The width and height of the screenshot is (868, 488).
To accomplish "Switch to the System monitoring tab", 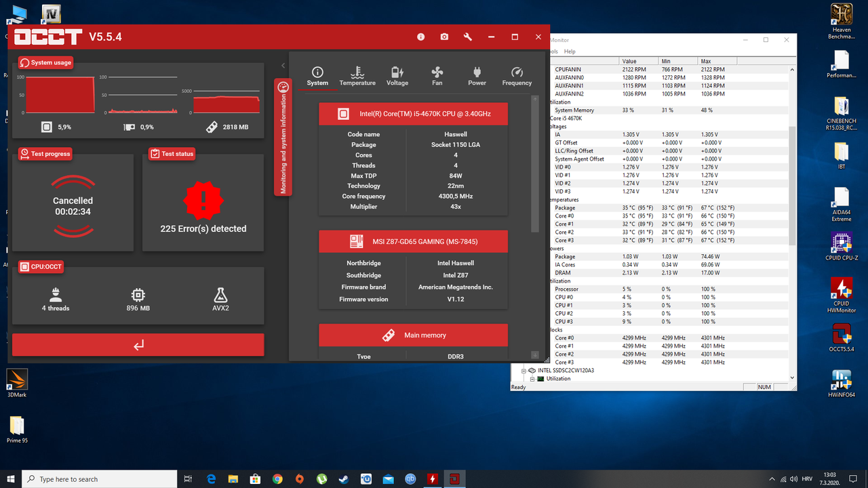I will (317, 77).
